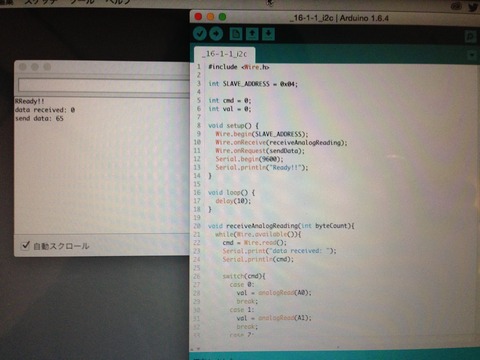The height and width of the screenshot is (360, 480).
Task: Click the "val = analogRead(A0);" line
Action: pyautogui.click(x=274, y=293)
